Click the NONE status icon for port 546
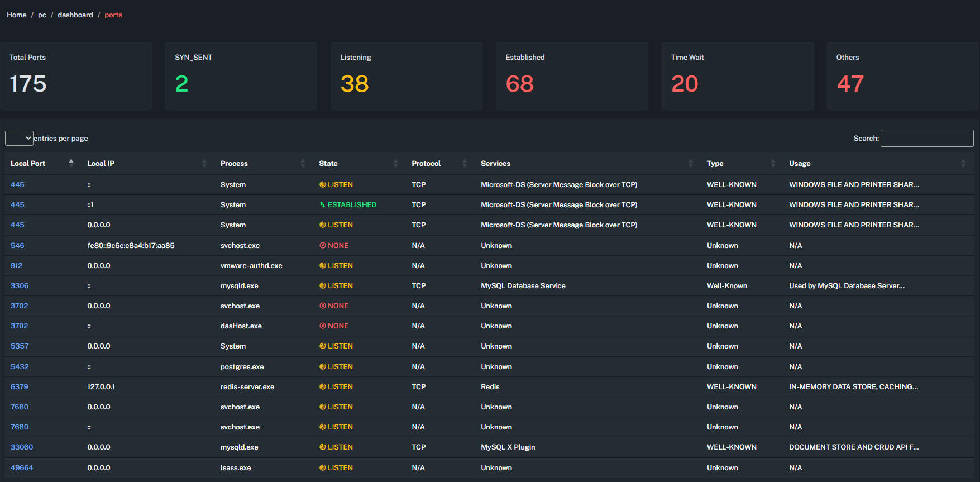Image resolution: width=980 pixels, height=482 pixels. coord(322,246)
